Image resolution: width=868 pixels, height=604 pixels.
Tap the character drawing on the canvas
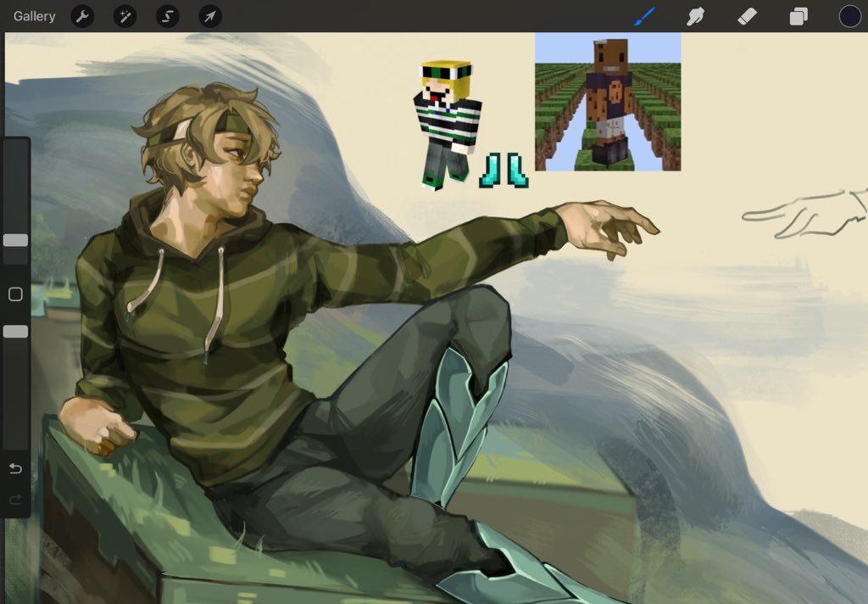tap(254, 339)
